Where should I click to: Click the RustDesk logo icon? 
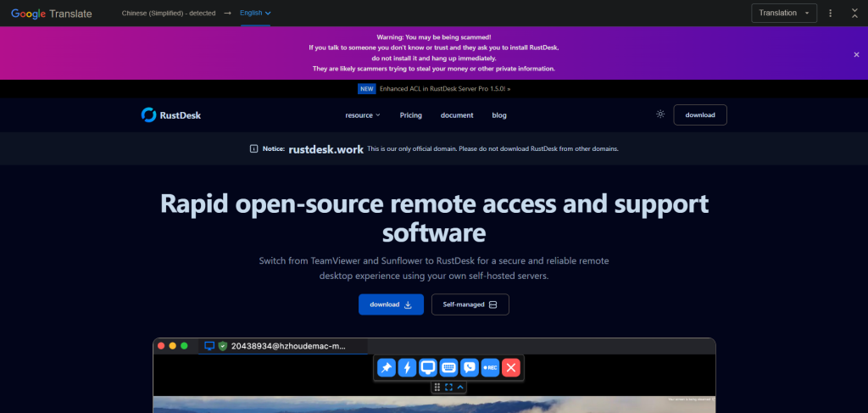148,115
